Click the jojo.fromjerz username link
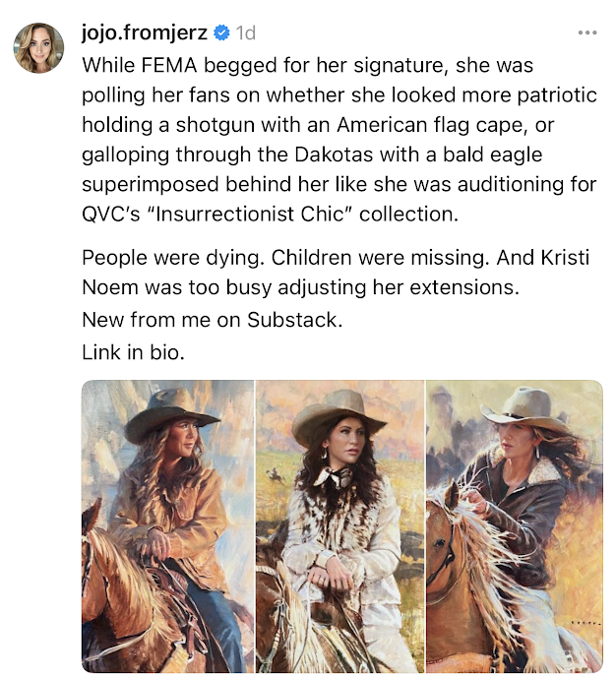616x679 pixels. (145, 32)
